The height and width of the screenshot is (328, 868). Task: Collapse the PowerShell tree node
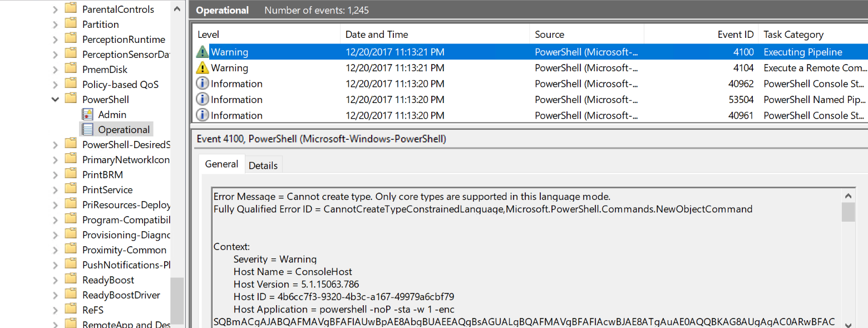pos(55,100)
